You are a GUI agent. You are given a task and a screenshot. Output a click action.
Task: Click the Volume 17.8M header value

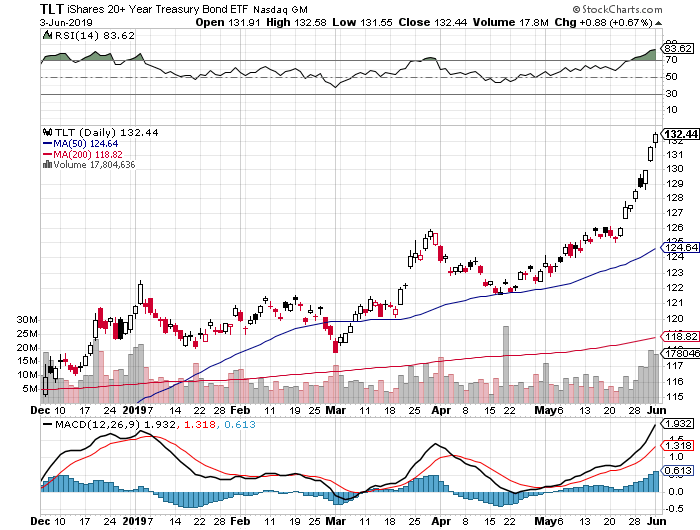pos(510,22)
